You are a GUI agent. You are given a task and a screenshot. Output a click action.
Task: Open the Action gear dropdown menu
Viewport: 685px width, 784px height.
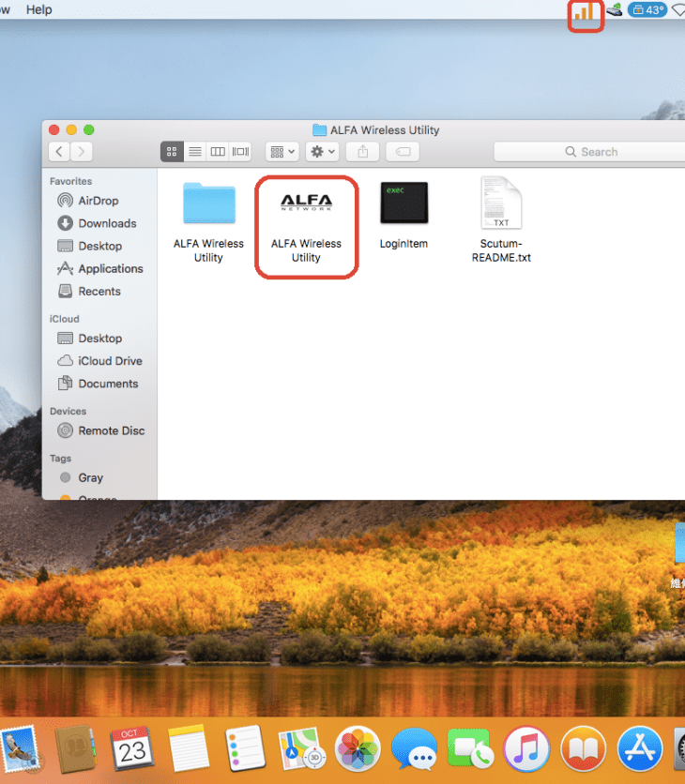pos(323,151)
